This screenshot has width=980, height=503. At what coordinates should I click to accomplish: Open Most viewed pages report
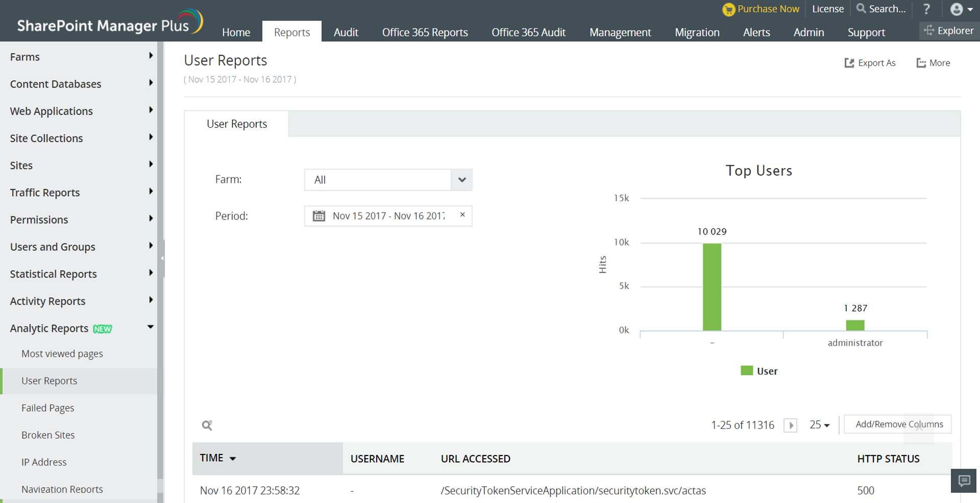[x=62, y=353]
